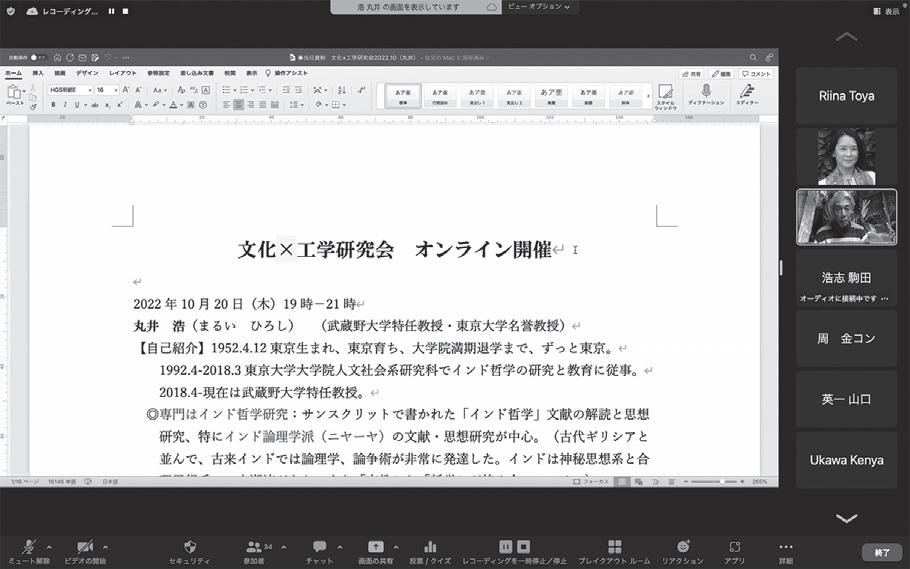The image size is (910, 569).
Task: Start video in Zoom toolbar
Action: [x=85, y=551]
